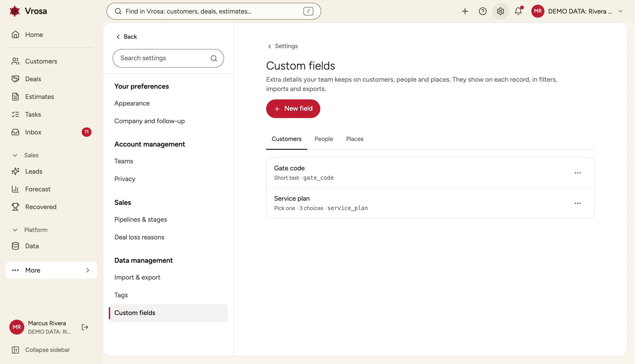Open Data in Platform section
This screenshot has height=364, width=635.
(51, 246)
